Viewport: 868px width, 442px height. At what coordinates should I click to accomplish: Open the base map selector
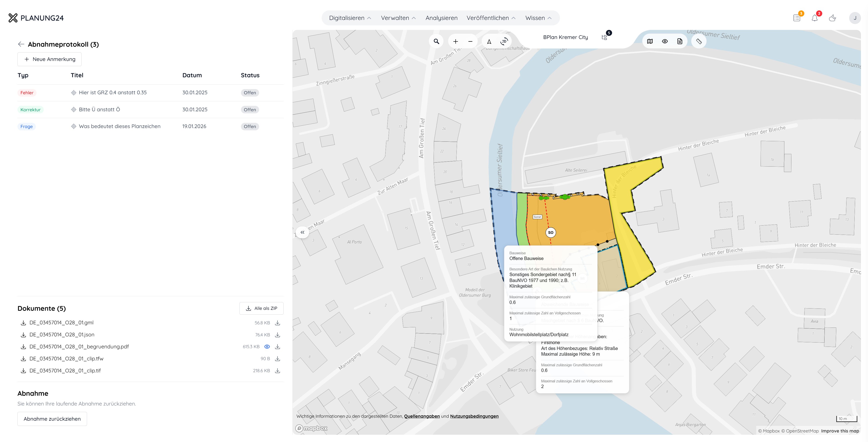tap(650, 41)
